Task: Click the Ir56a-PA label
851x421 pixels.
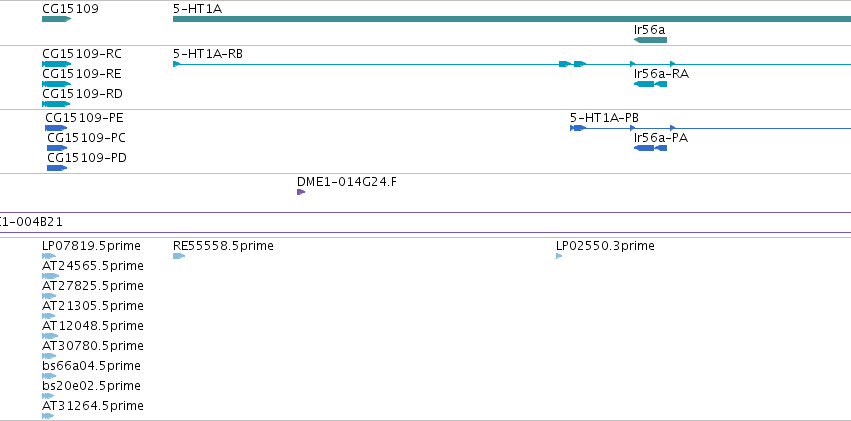Action: click(x=661, y=138)
